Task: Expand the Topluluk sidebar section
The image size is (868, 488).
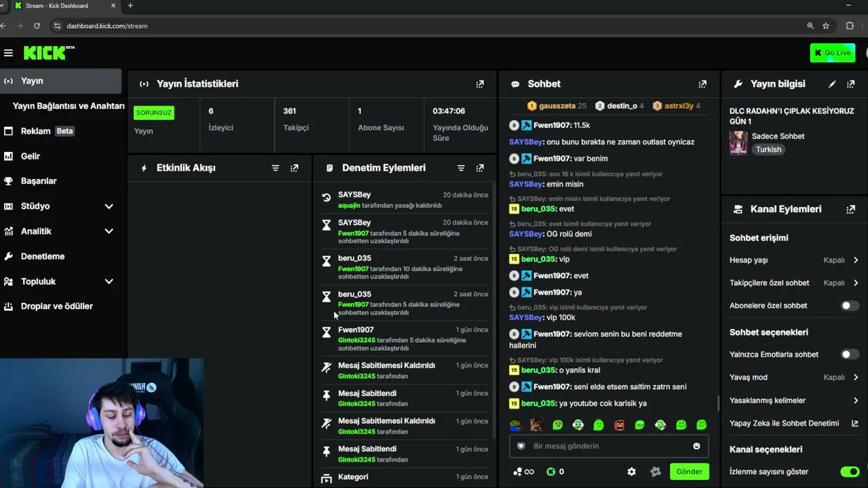Action: click(x=108, y=281)
